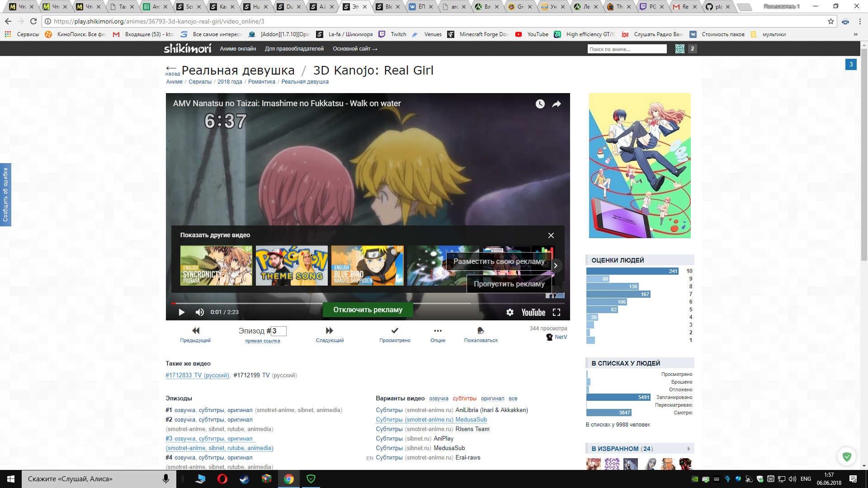Open the Аниме онлайн menu item
The image size is (868, 488).
pyautogui.click(x=238, y=49)
